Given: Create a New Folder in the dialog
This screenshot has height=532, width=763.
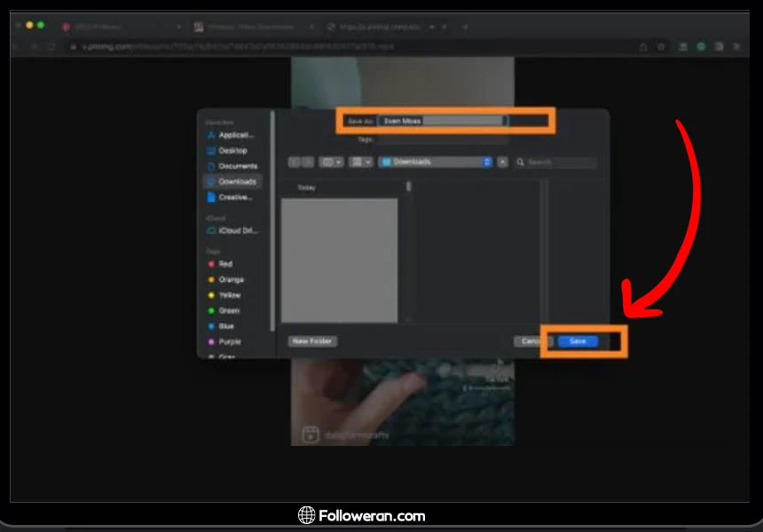Looking at the screenshot, I should coord(312,341).
